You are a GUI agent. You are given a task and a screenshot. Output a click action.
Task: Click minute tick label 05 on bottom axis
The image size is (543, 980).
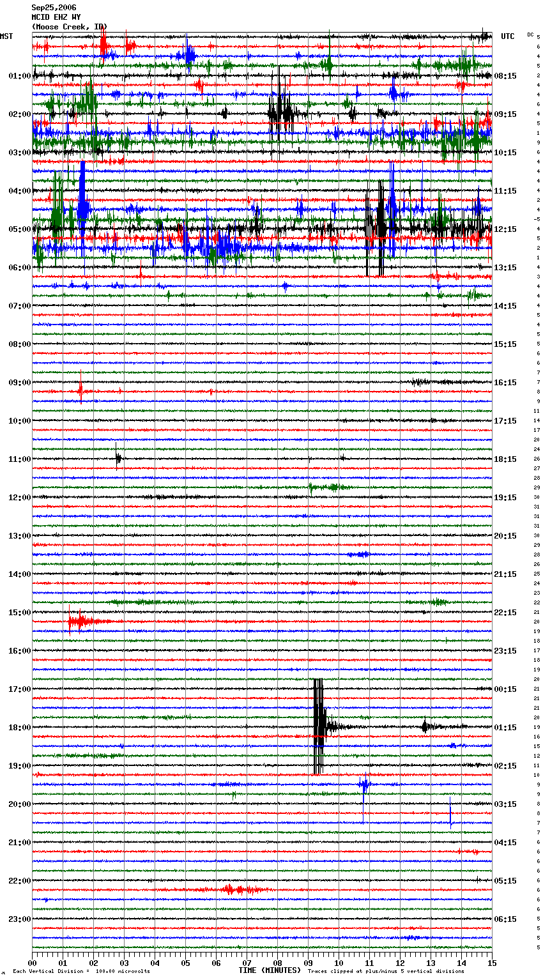click(185, 963)
